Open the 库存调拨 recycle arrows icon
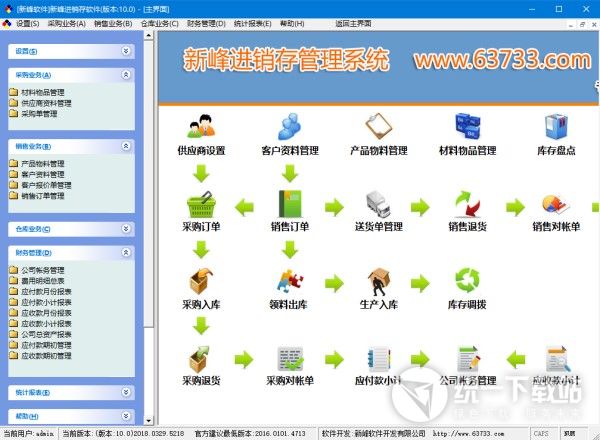The width and height of the screenshot is (600, 440). tap(467, 280)
